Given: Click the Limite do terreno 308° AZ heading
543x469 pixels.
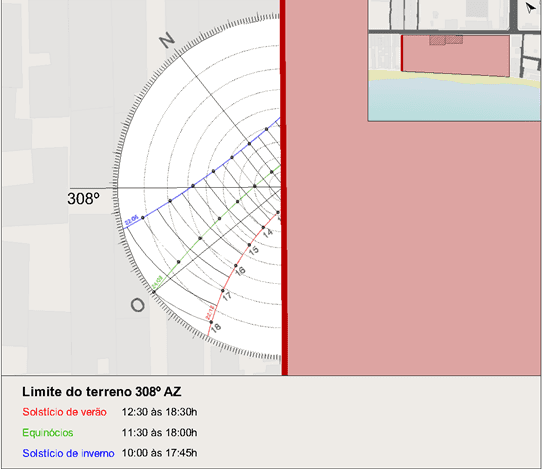Looking at the screenshot, I should coord(102,392).
